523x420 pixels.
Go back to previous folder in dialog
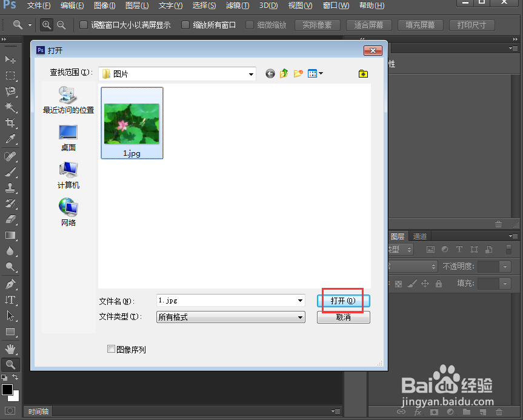coord(270,73)
